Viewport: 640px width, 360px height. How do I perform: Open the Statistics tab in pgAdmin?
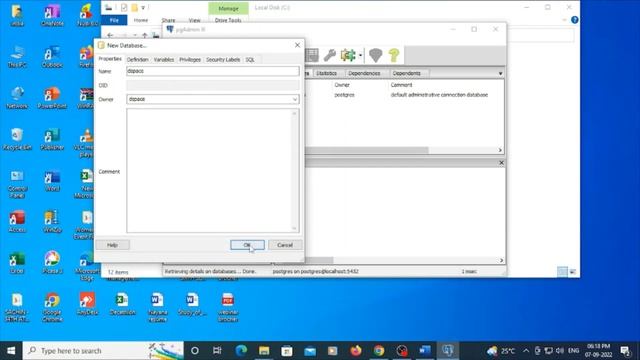pyautogui.click(x=327, y=73)
